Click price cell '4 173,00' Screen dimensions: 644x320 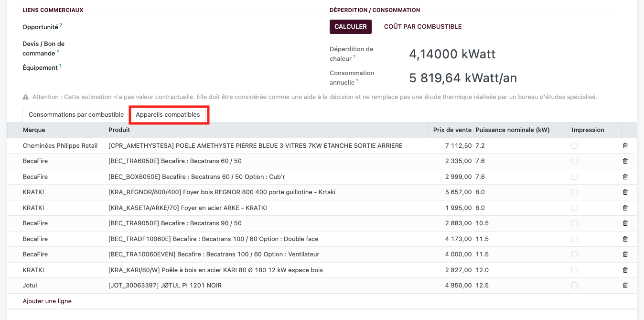[x=458, y=239]
